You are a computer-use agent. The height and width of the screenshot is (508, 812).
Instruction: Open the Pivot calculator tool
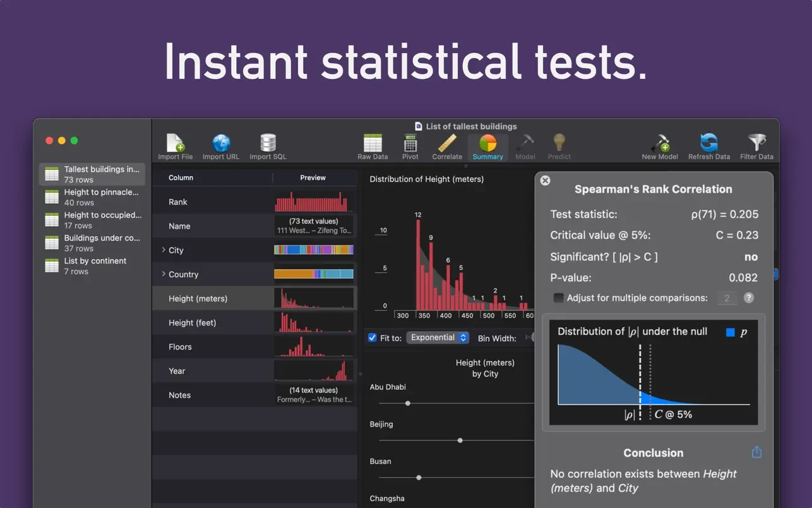point(410,147)
